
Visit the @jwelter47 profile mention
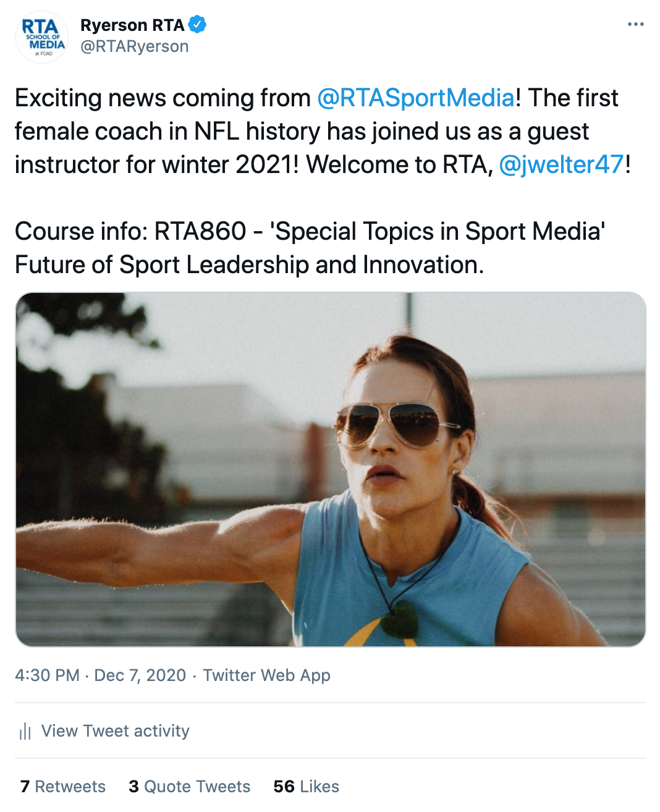click(x=561, y=165)
